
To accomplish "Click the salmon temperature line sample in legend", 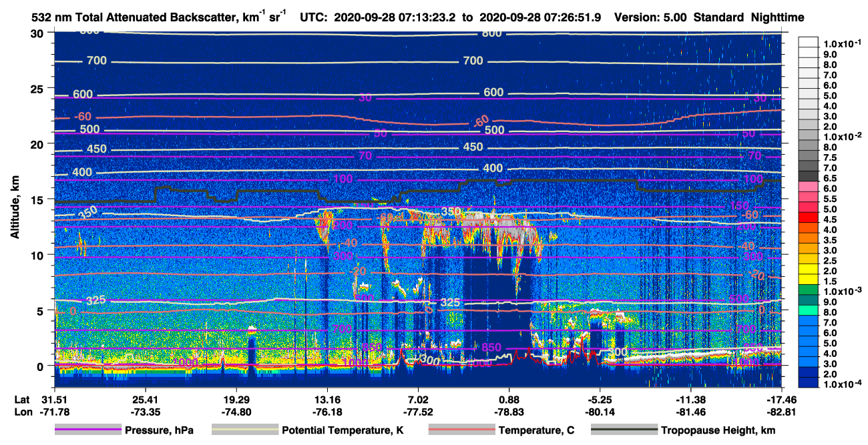I will click(x=461, y=431).
